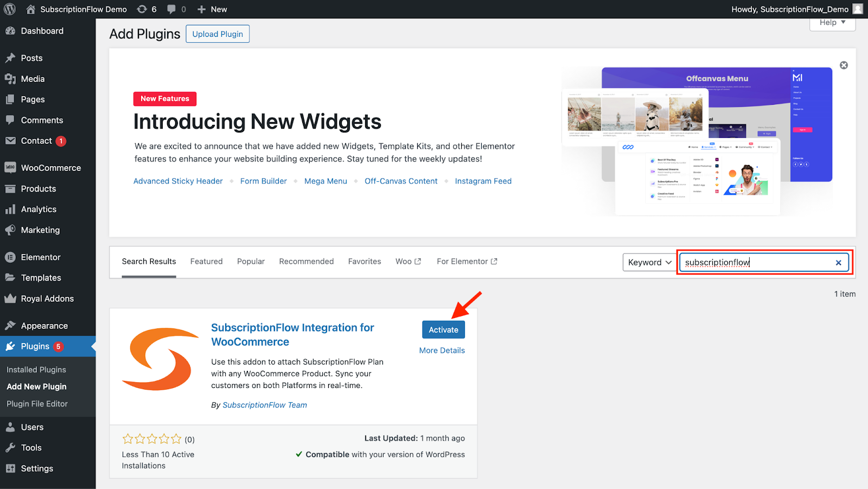
Task: Open the Appearance menu
Action: click(x=48, y=326)
